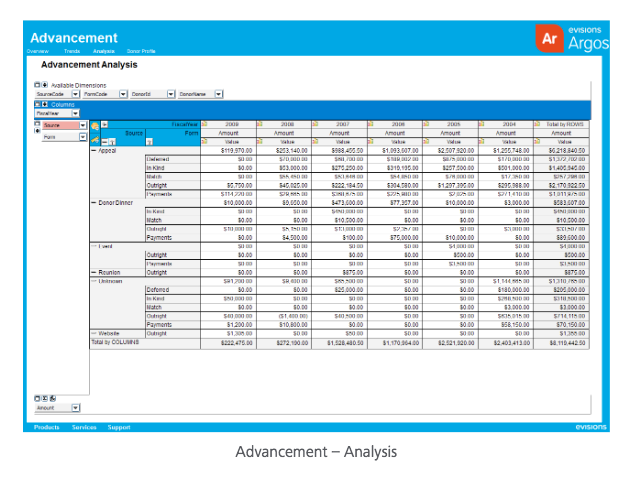Click the $6,218,840.50 Appeal total cell

point(562,151)
